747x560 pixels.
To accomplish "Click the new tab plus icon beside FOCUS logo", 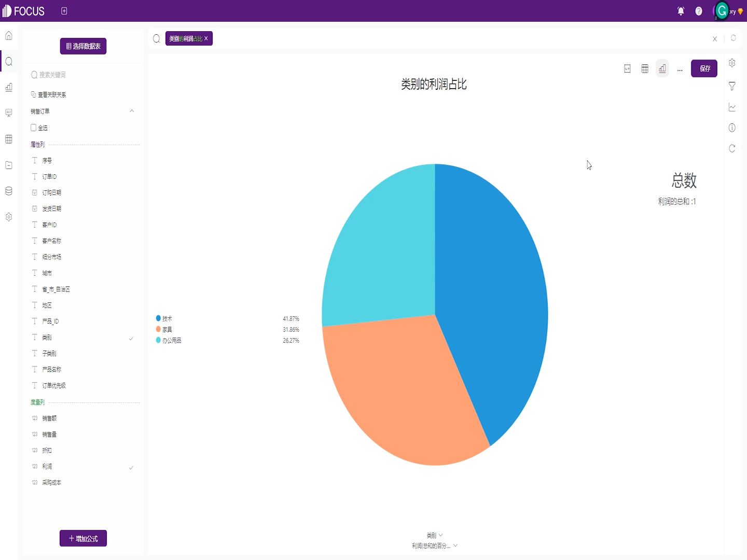I will pyautogui.click(x=64, y=11).
